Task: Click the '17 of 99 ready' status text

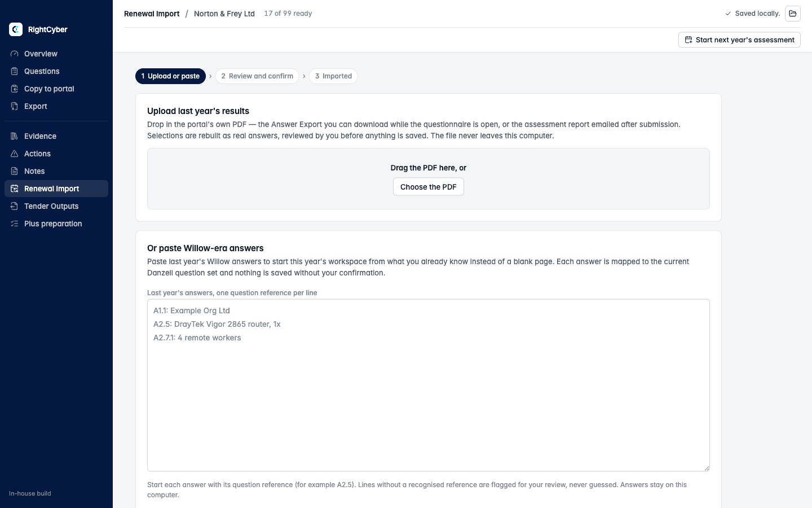Action: point(288,14)
